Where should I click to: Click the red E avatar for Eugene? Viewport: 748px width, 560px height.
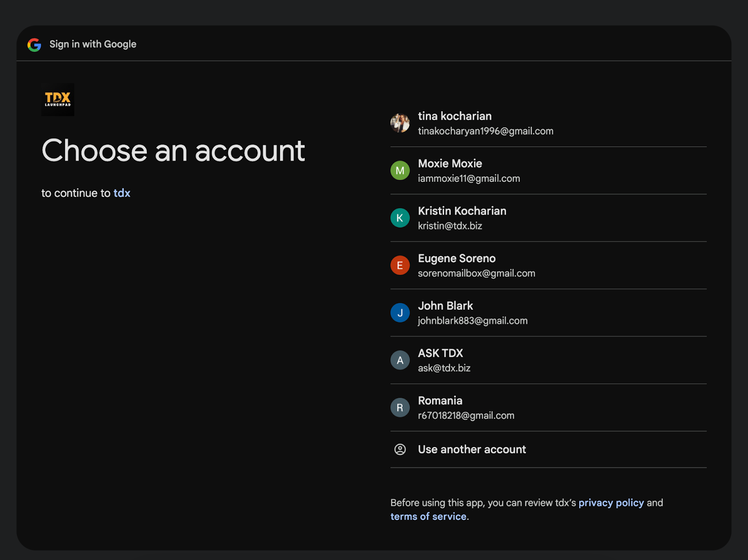(400, 266)
